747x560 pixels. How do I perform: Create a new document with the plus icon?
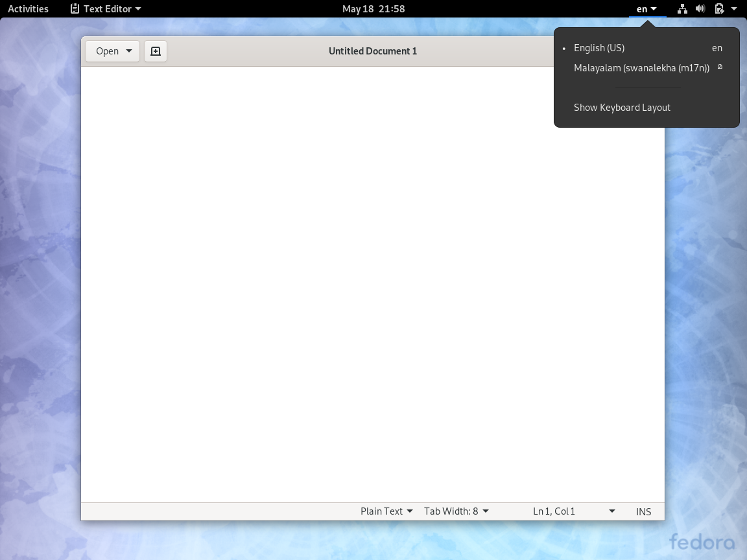click(x=156, y=51)
